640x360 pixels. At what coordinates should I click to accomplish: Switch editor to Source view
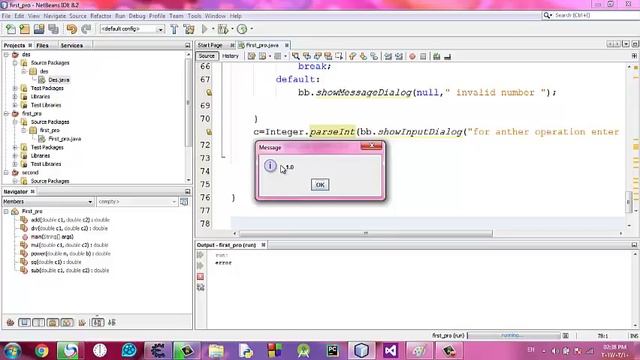pyautogui.click(x=207, y=56)
